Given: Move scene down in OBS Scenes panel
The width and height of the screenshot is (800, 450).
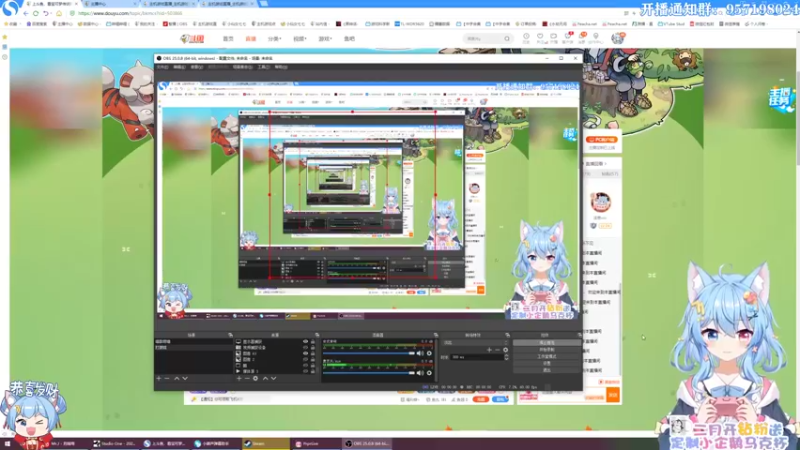Looking at the screenshot, I should (x=185, y=379).
